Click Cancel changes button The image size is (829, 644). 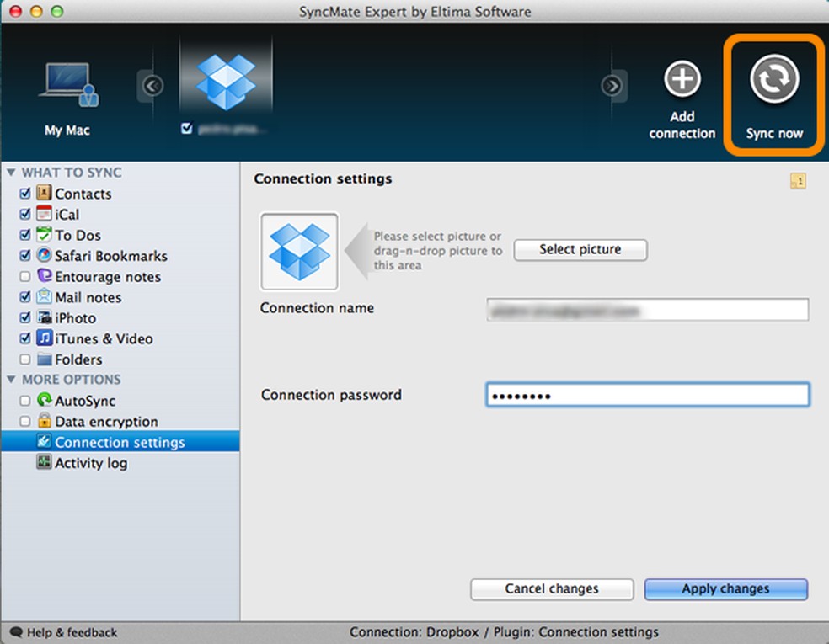[552, 588]
